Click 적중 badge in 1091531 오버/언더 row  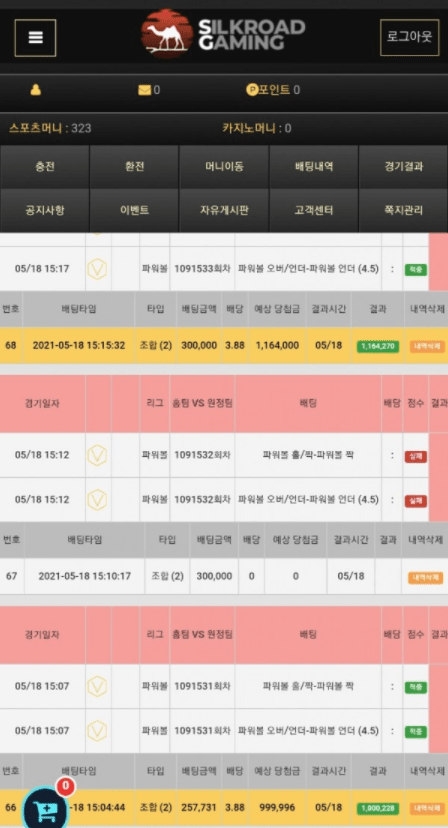point(416,731)
